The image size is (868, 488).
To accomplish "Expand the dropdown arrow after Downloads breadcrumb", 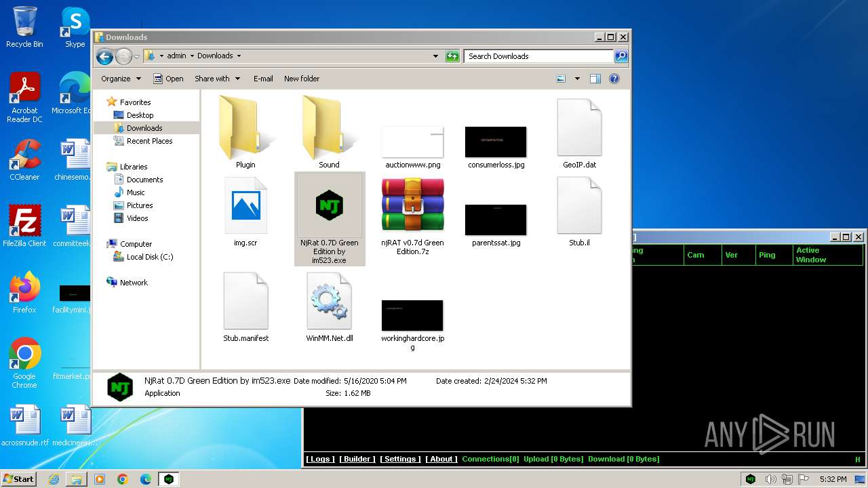I will pyautogui.click(x=239, y=56).
